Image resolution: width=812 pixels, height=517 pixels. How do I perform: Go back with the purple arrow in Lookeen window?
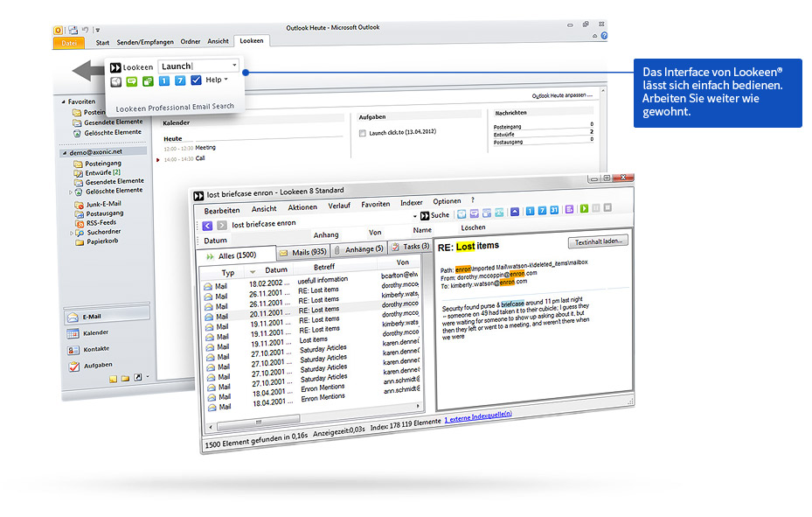click(207, 226)
